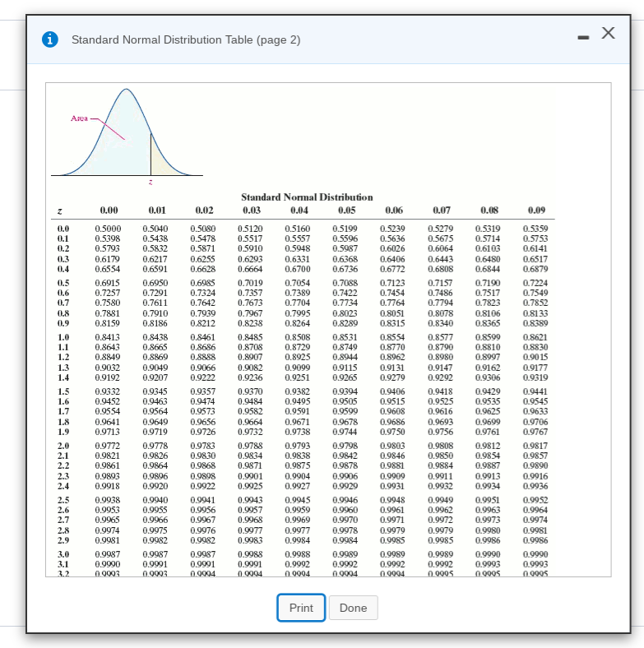Click the 'Standard Normal Distribution' table title
This screenshot has width=644, height=648.
307,197
